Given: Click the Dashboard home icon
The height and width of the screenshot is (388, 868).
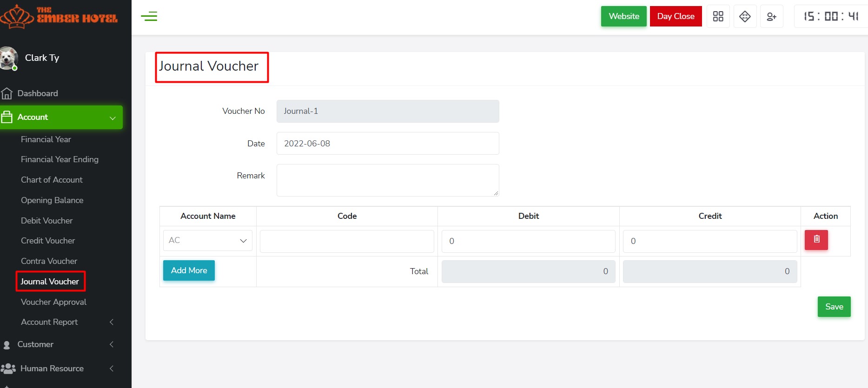Looking at the screenshot, I should 7,93.
